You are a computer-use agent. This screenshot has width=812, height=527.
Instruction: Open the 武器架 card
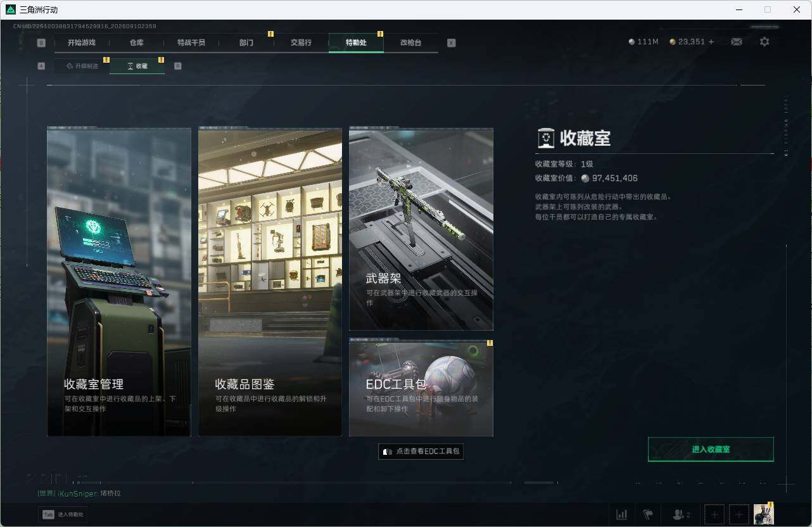(x=421, y=229)
